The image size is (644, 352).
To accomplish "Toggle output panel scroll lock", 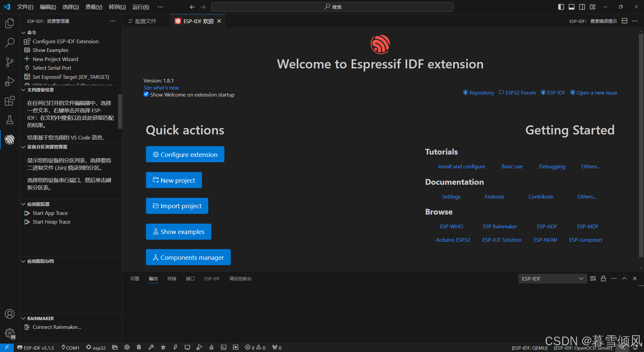I will [x=603, y=279].
